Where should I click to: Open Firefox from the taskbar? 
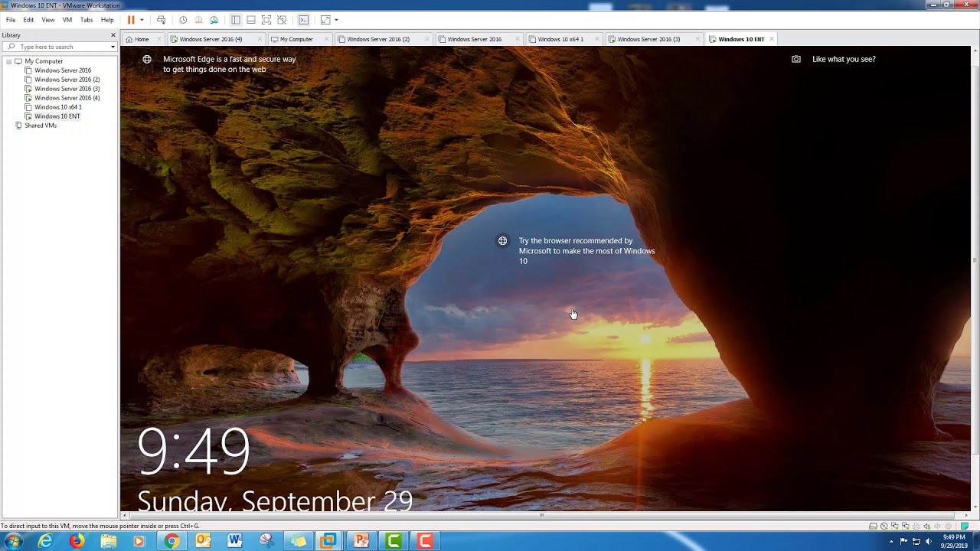point(77,541)
